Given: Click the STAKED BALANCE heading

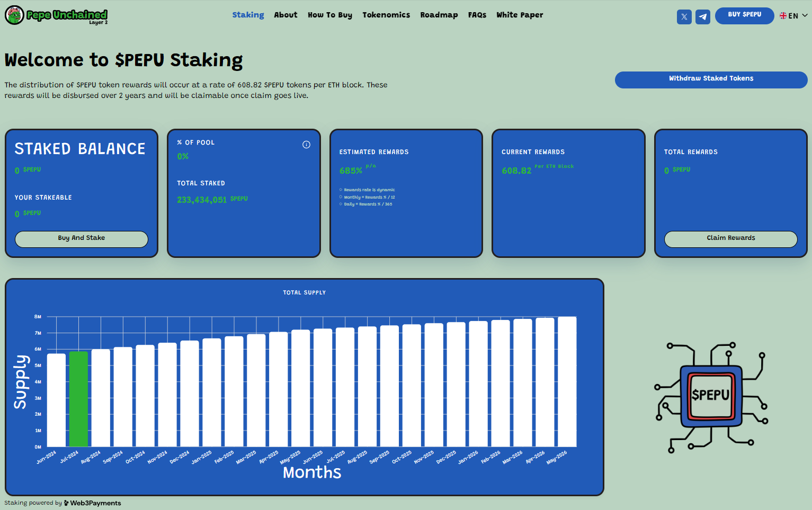Looking at the screenshot, I should click(x=80, y=149).
